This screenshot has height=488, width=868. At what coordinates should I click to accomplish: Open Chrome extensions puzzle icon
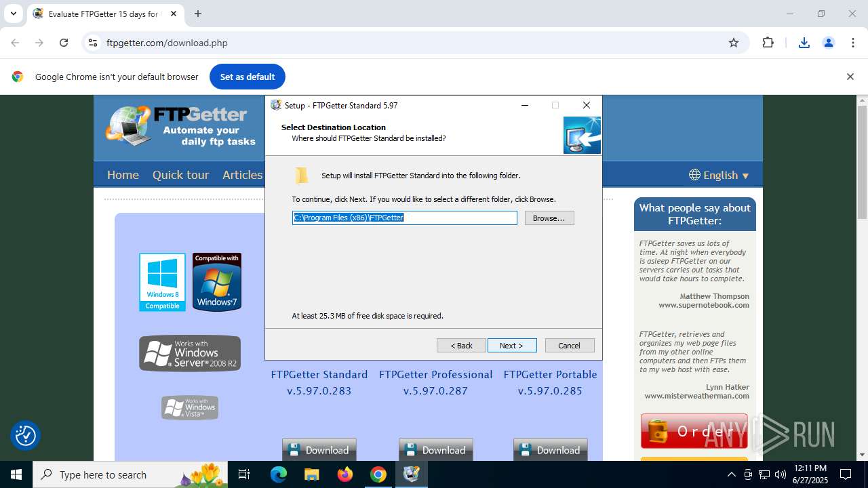pos(768,43)
